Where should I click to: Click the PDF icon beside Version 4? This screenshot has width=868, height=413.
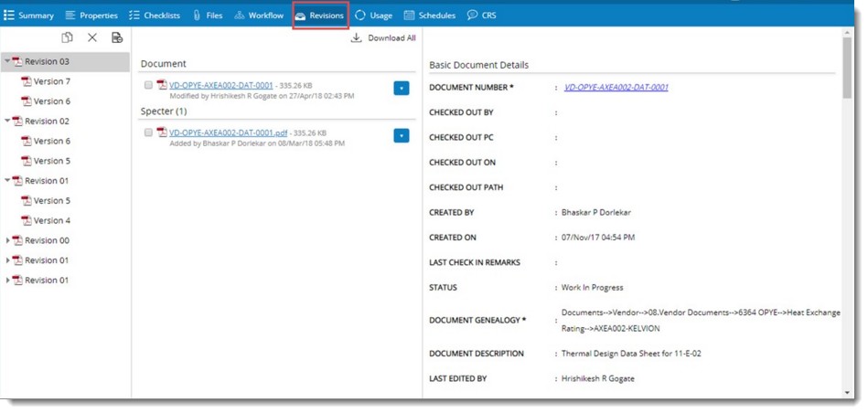[x=26, y=220]
